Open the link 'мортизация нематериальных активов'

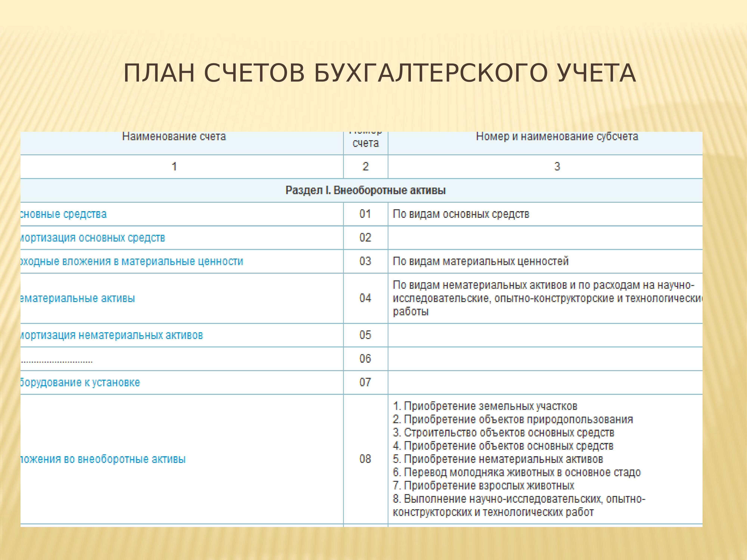(x=111, y=335)
